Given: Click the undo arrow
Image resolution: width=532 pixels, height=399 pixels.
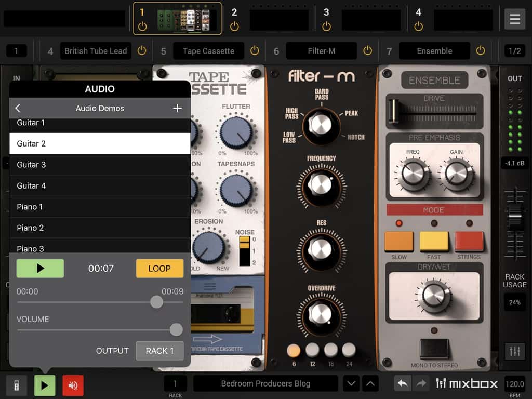Looking at the screenshot, I should pos(403,383).
